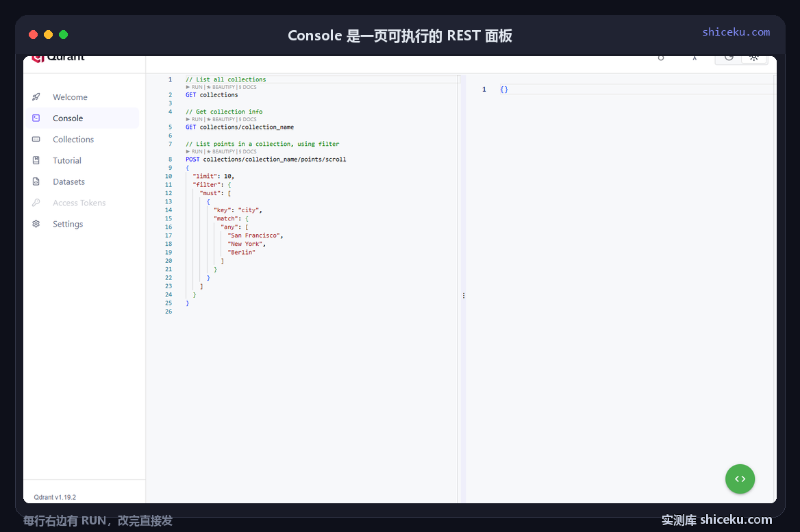Screen dimensions: 800x532
Task: Click the "filter" key line
Action: pos(212,185)
